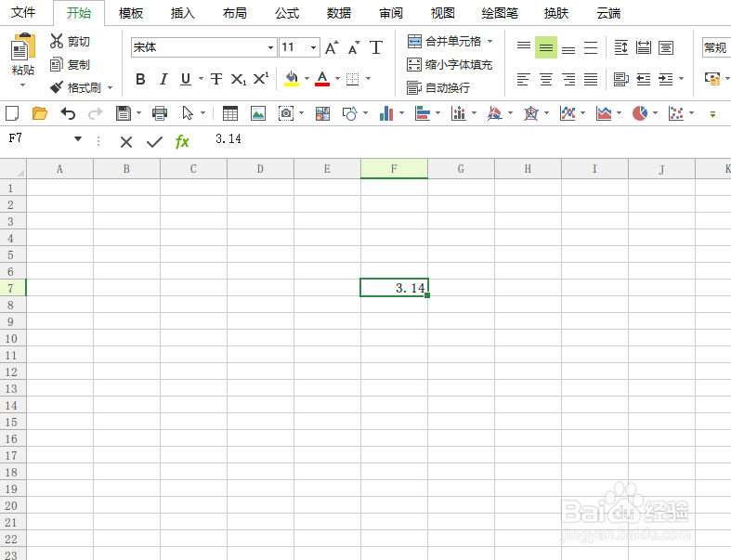Switch to the 视图 tab
731x560 pixels.
[443, 13]
